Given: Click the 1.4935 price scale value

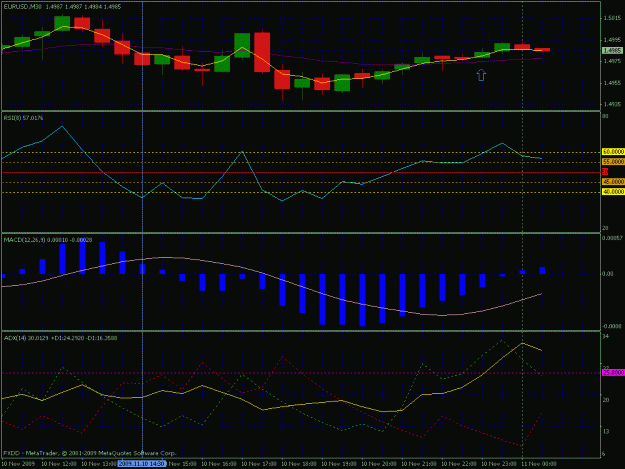Looking at the screenshot, I should pyautogui.click(x=612, y=104).
